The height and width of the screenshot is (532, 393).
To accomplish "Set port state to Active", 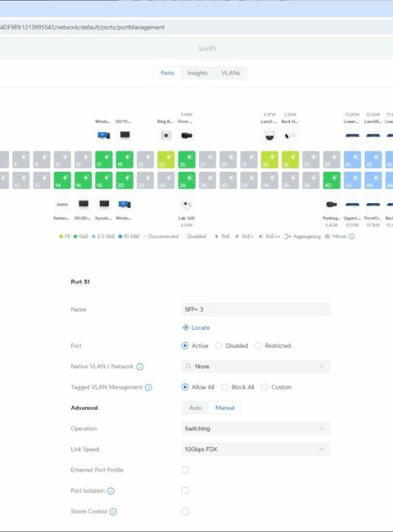I will [x=185, y=345].
